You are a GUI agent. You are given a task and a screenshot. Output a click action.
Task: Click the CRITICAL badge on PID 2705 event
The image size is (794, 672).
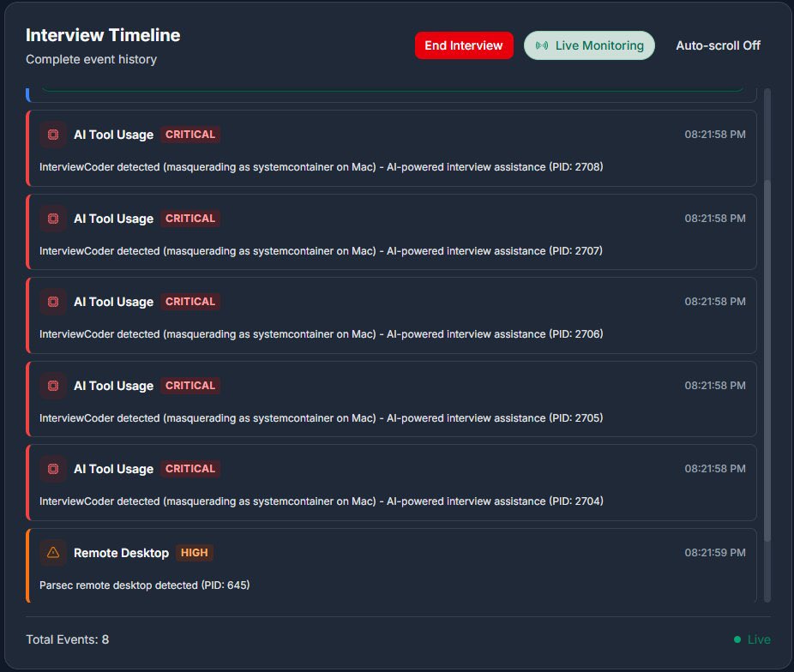coord(190,386)
